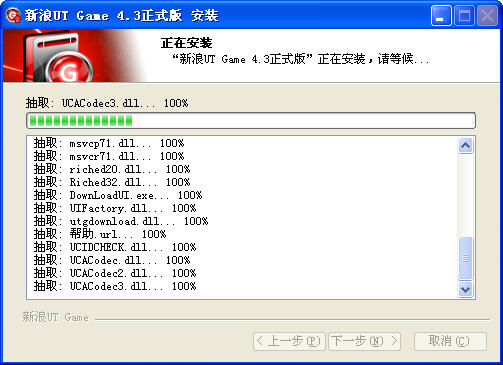Click the 取消(C) cancel button
Screen dimensions: 503x365
(x=450, y=341)
